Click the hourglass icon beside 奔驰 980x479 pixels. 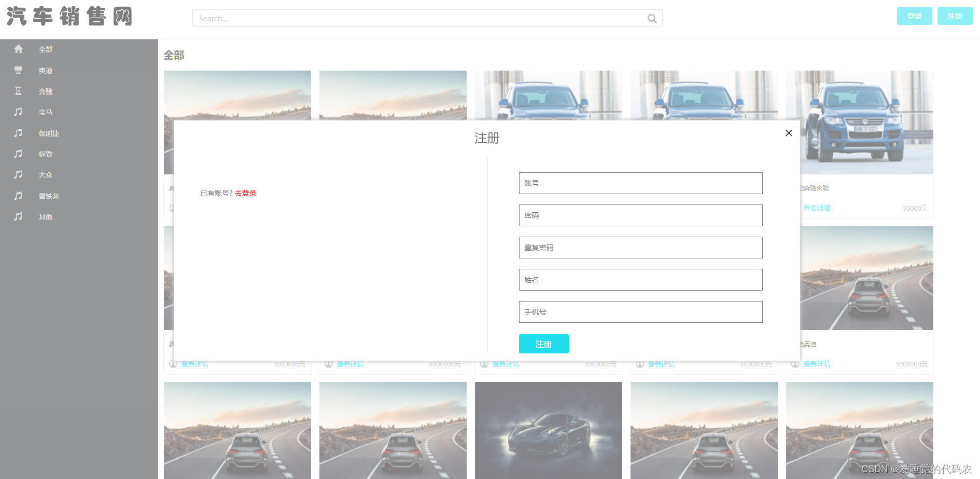[x=18, y=91]
